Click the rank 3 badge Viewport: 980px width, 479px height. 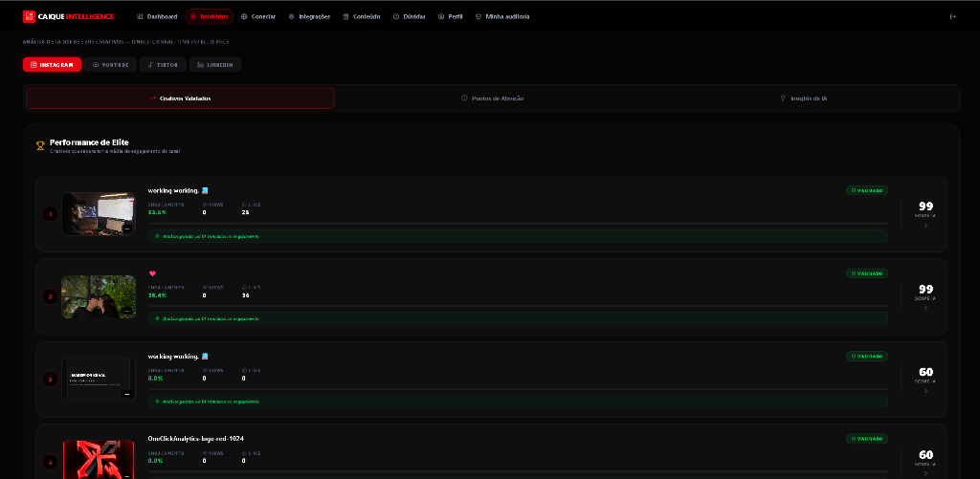click(x=50, y=380)
